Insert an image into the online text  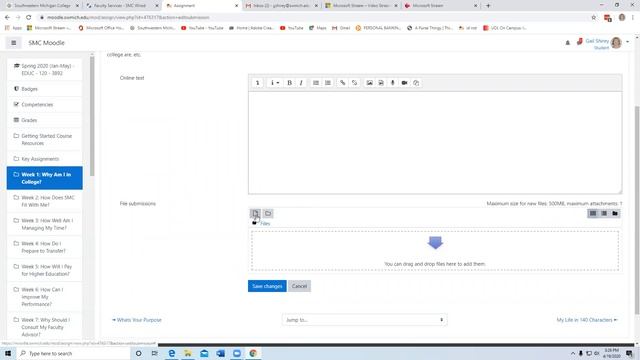point(369,83)
